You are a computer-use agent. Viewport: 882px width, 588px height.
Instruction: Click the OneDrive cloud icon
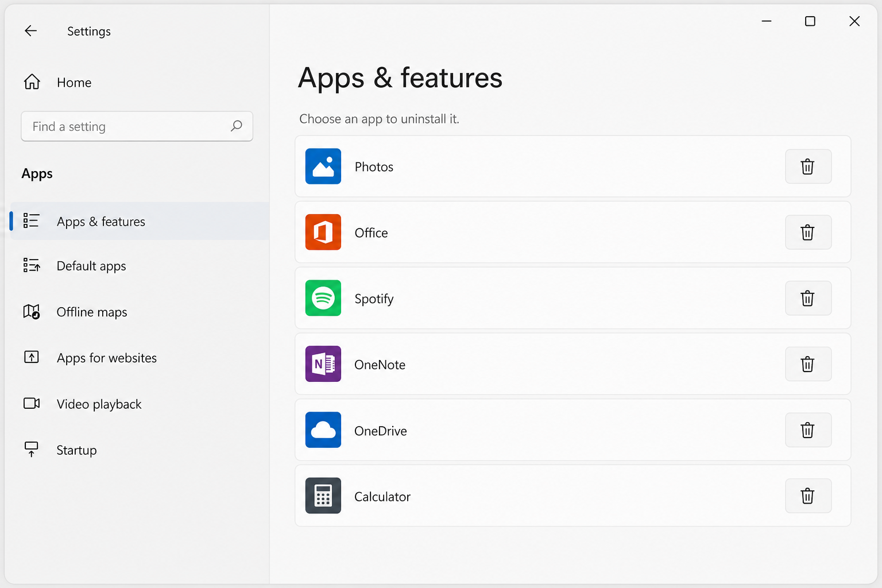323,430
